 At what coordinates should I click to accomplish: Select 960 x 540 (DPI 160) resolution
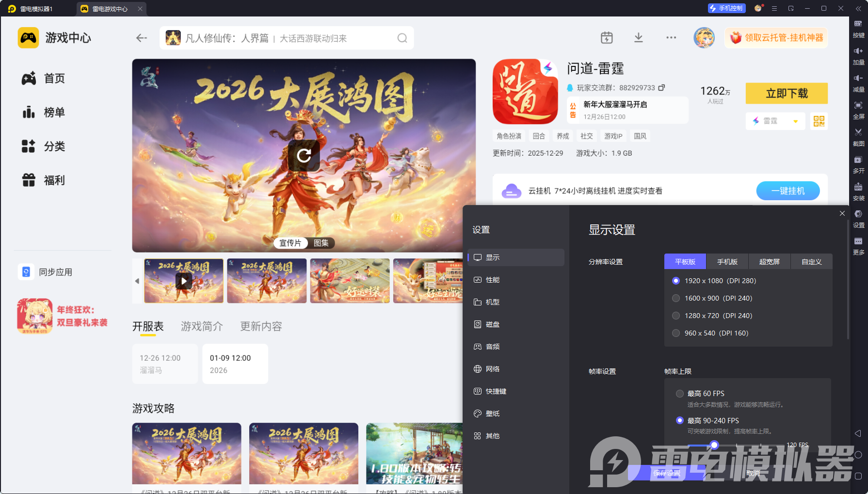(x=676, y=333)
